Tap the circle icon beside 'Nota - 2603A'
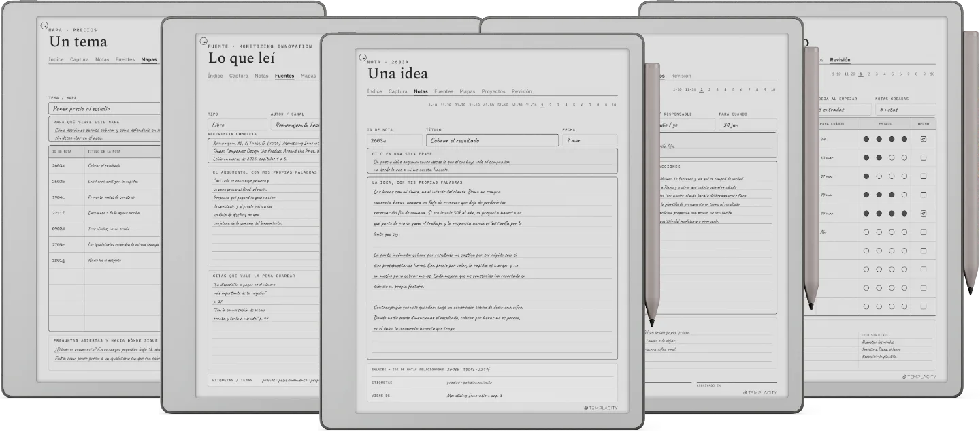The width and height of the screenshot is (980, 431). pyautogui.click(x=363, y=59)
